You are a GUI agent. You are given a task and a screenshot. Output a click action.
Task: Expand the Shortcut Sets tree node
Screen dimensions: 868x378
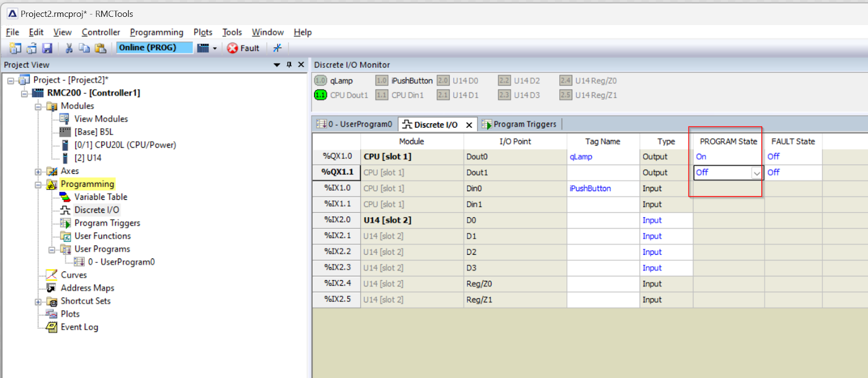tap(38, 301)
